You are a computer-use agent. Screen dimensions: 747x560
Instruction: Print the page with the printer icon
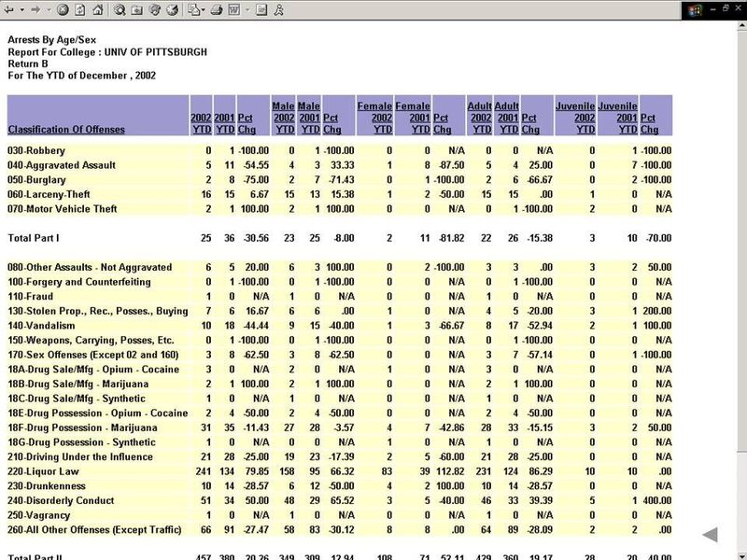(x=217, y=9)
